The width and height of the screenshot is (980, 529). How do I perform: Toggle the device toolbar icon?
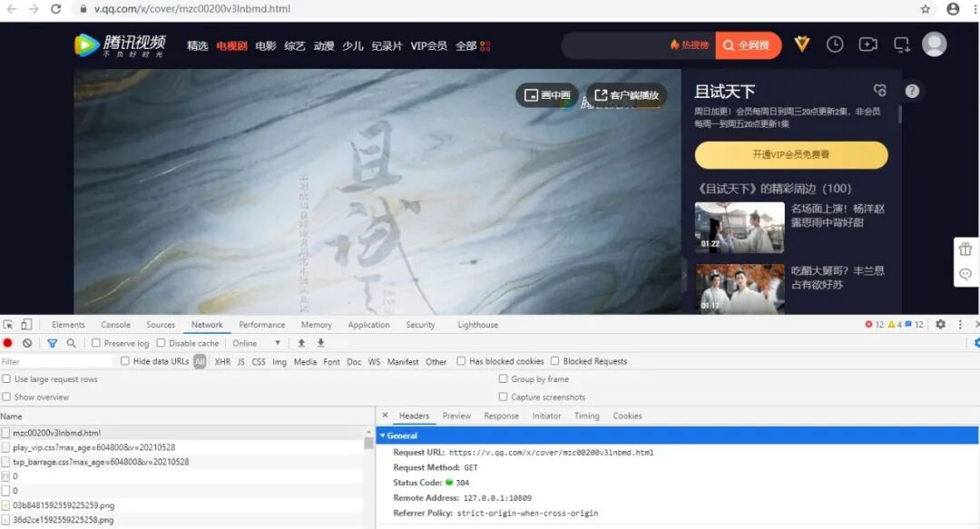26,325
